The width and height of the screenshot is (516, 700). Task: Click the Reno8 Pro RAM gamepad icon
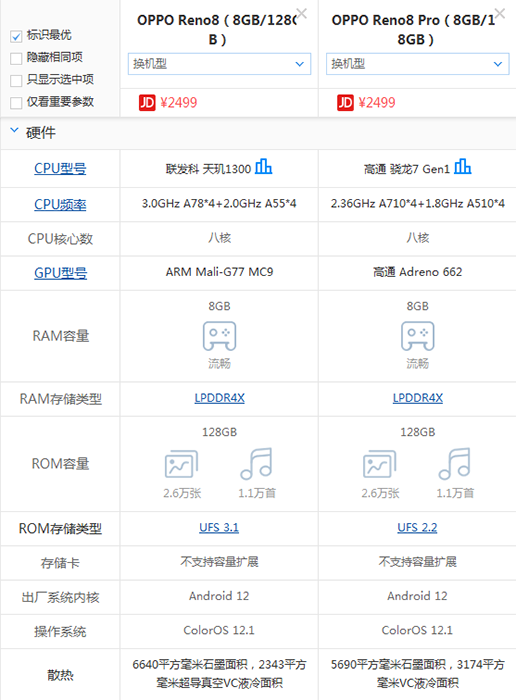(417, 336)
